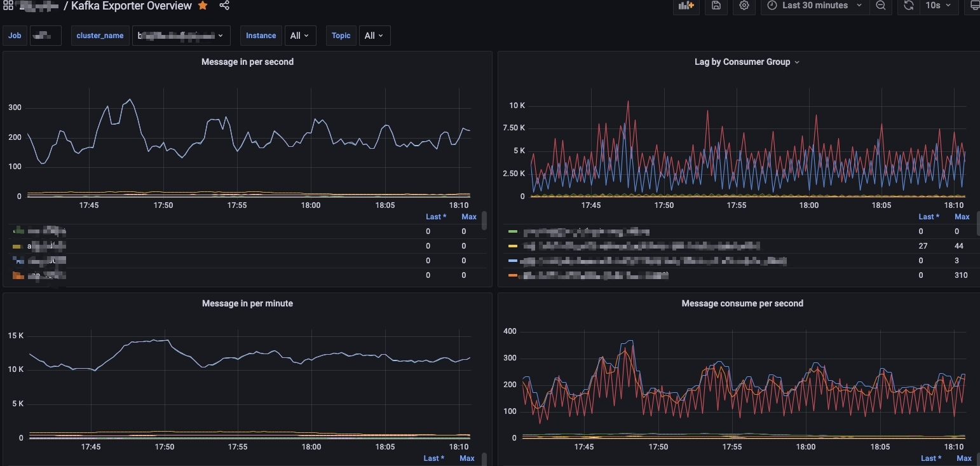Open dashboard settings gear
Image resolution: width=980 pixels, height=466 pixels.
click(744, 6)
